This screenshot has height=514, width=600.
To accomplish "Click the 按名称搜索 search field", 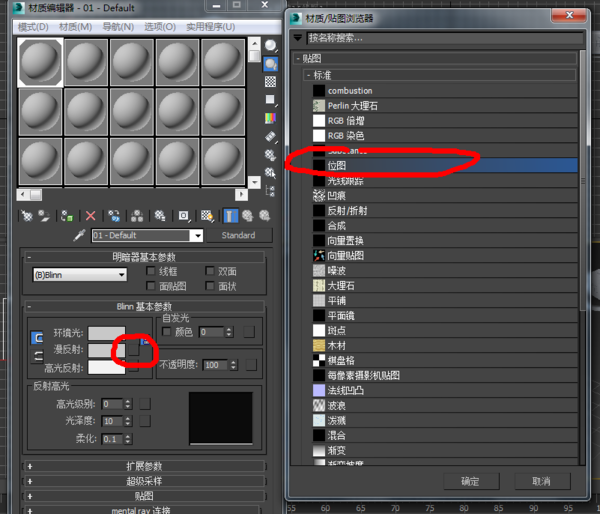I will 445,38.
